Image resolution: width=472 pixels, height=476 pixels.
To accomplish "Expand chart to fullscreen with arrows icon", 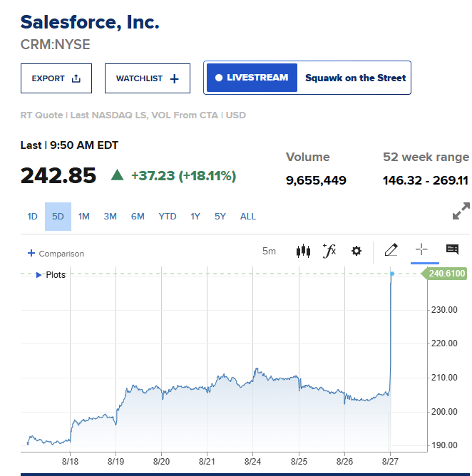I will [x=461, y=211].
